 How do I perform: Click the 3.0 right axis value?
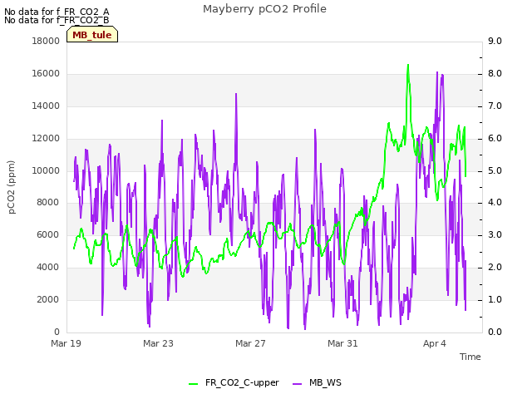pos(495,234)
